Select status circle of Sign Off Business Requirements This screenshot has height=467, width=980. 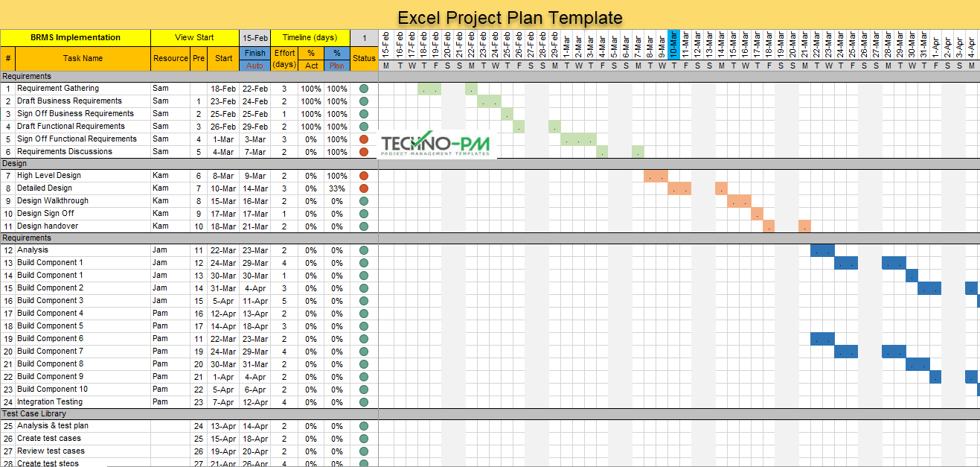[x=364, y=114]
